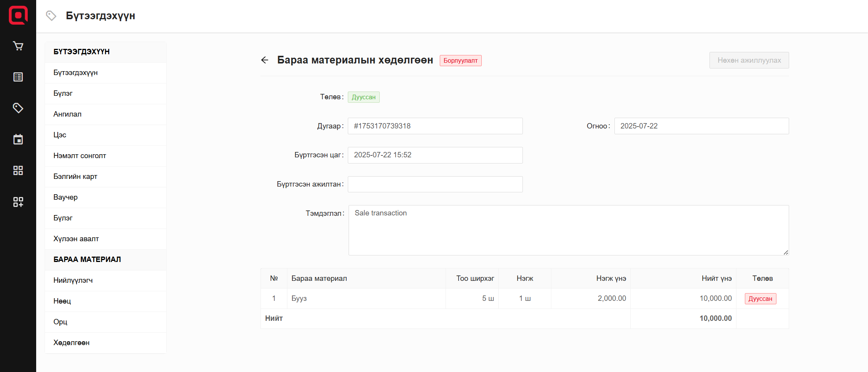Open the shopping cart sidebar icon
The height and width of the screenshot is (372, 868).
(x=18, y=46)
